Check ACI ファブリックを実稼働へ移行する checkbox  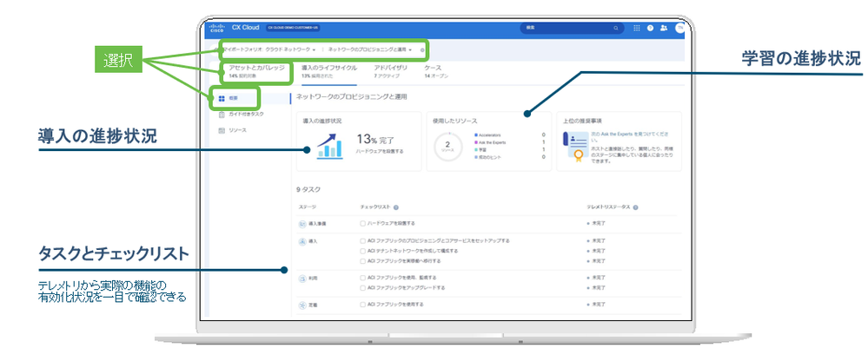tap(362, 260)
